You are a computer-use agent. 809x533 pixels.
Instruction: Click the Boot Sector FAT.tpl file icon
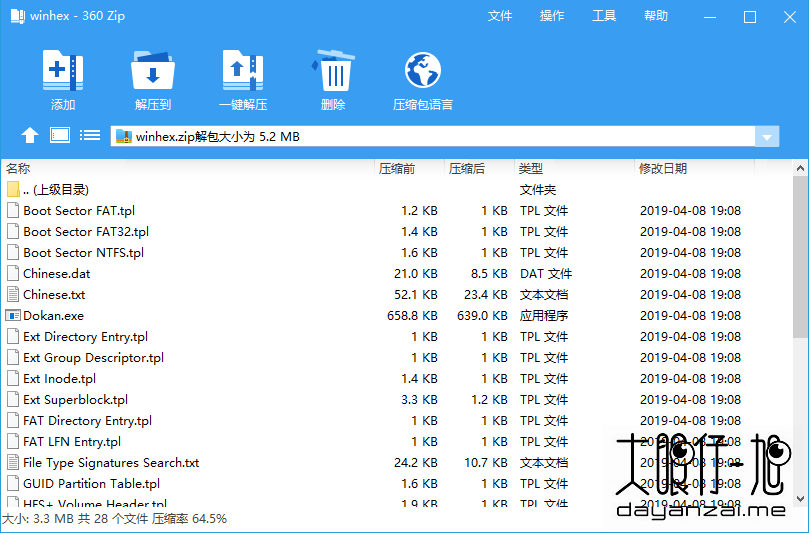click(13, 211)
